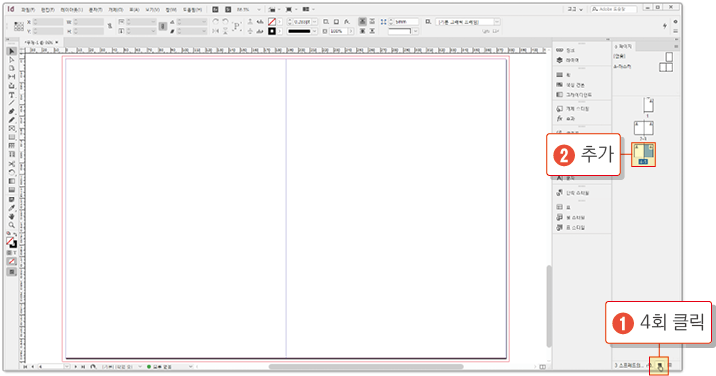
Task: Open the Object menu
Action: pos(116,10)
